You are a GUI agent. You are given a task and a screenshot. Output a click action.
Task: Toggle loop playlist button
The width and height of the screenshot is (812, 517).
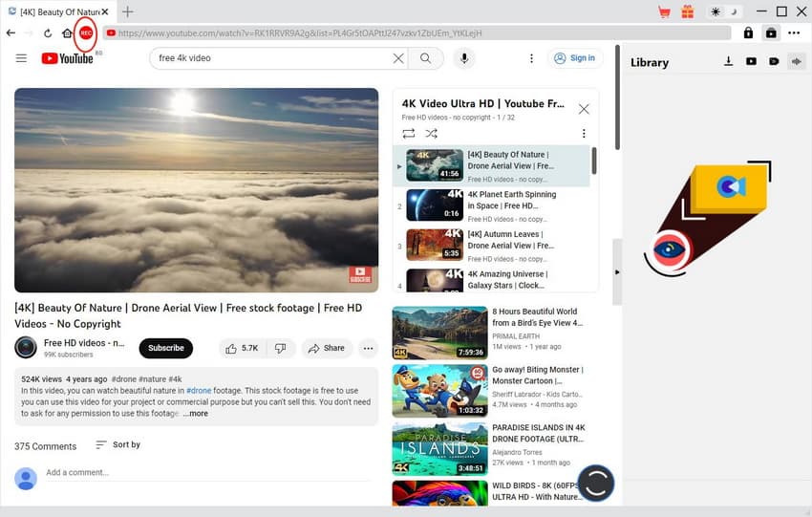pos(409,133)
